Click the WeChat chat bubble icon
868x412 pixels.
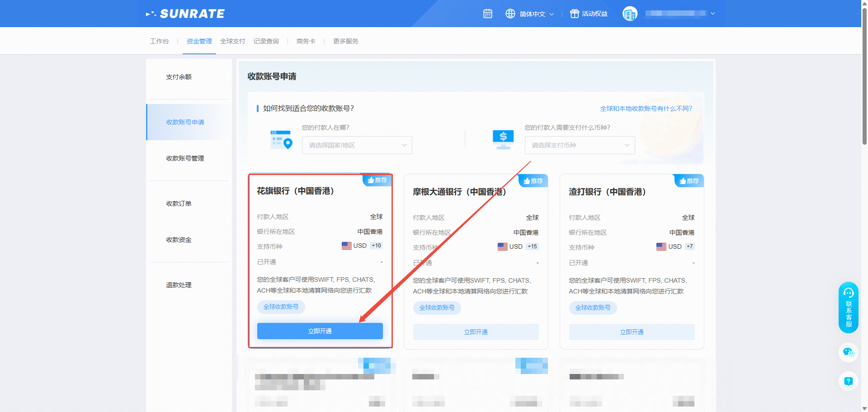[848, 352]
